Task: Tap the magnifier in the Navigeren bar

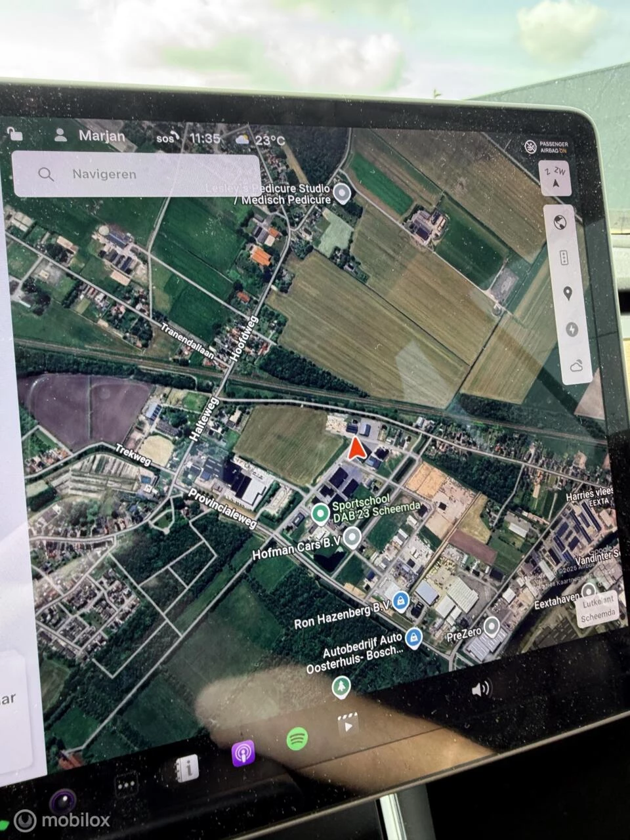Action: click(46, 174)
